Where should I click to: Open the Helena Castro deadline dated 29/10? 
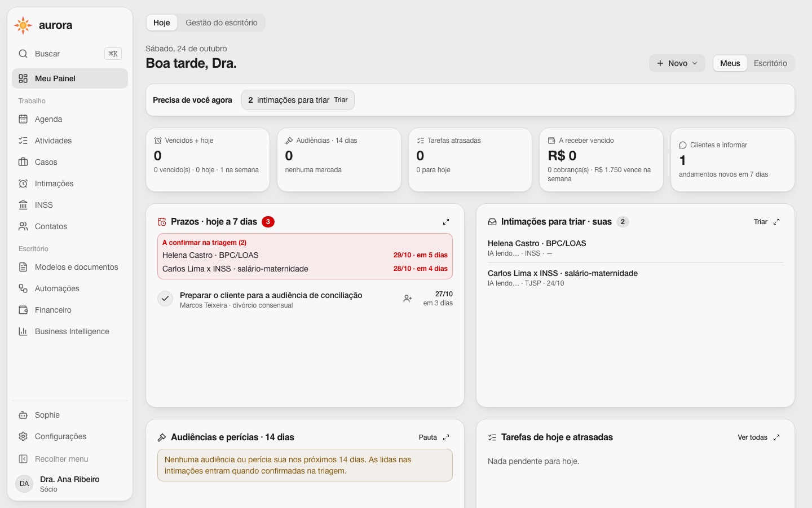[x=305, y=255]
